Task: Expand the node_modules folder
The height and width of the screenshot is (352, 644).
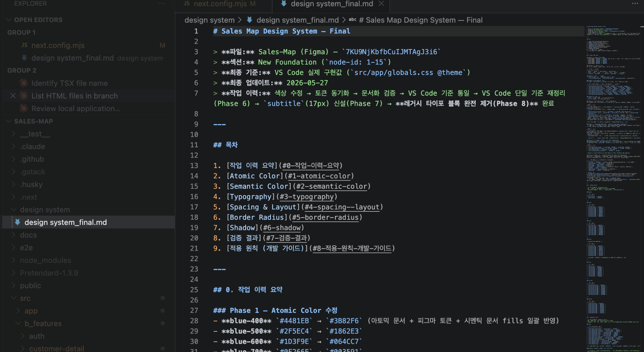Action: (x=13, y=260)
